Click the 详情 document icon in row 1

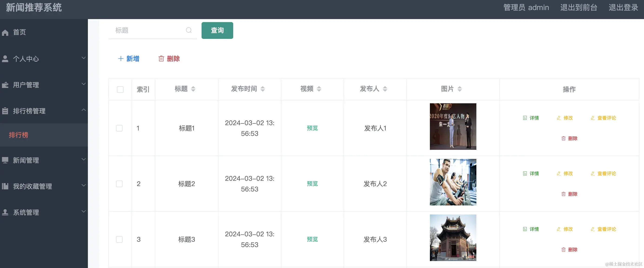525,118
